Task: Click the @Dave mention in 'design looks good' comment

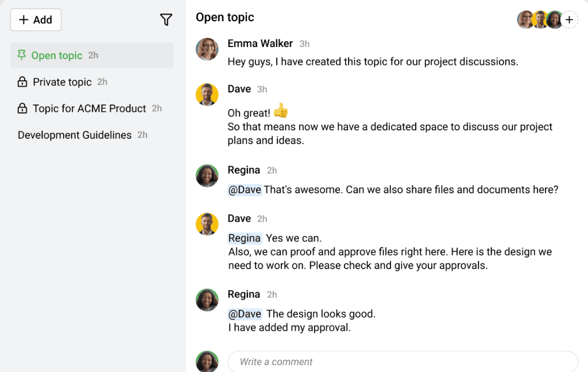Action: click(245, 314)
